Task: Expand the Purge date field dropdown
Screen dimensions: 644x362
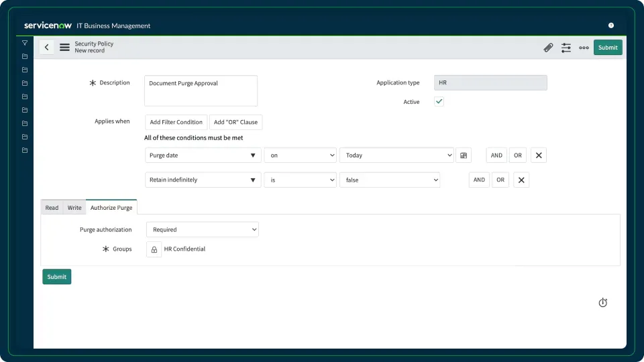Action: click(203, 156)
